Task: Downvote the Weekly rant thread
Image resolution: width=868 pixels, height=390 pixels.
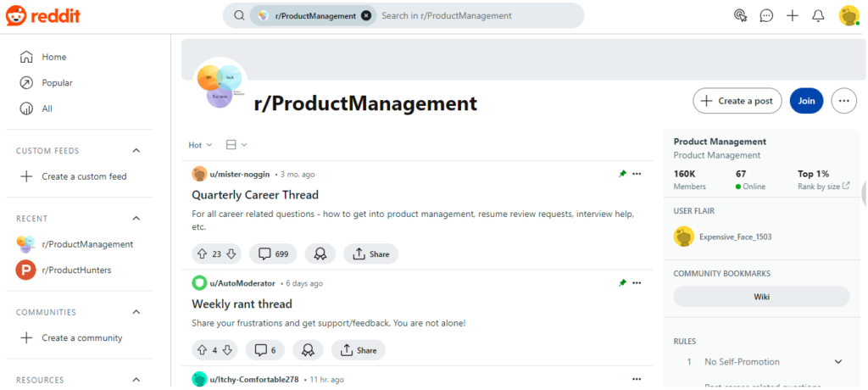Action: click(x=227, y=350)
